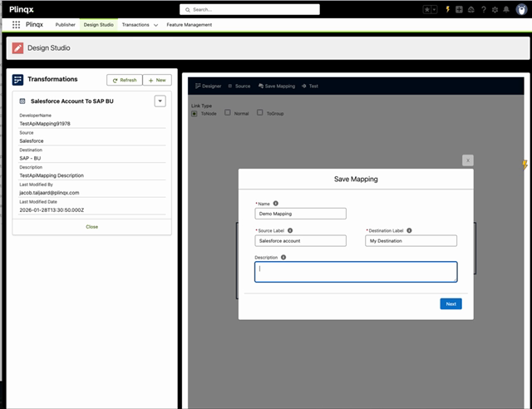This screenshot has height=409, width=532.
Task: Open the user profile avatar
Action: [x=521, y=9]
